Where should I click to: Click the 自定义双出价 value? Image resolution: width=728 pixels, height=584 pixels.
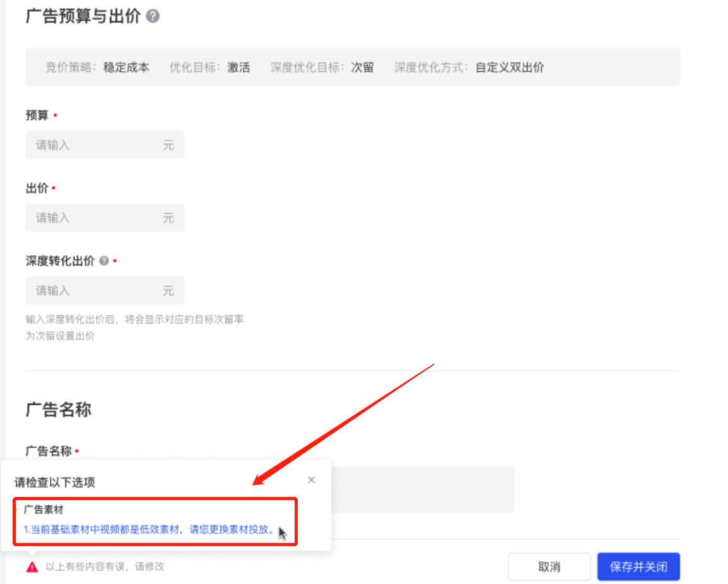(x=510, y=67)
